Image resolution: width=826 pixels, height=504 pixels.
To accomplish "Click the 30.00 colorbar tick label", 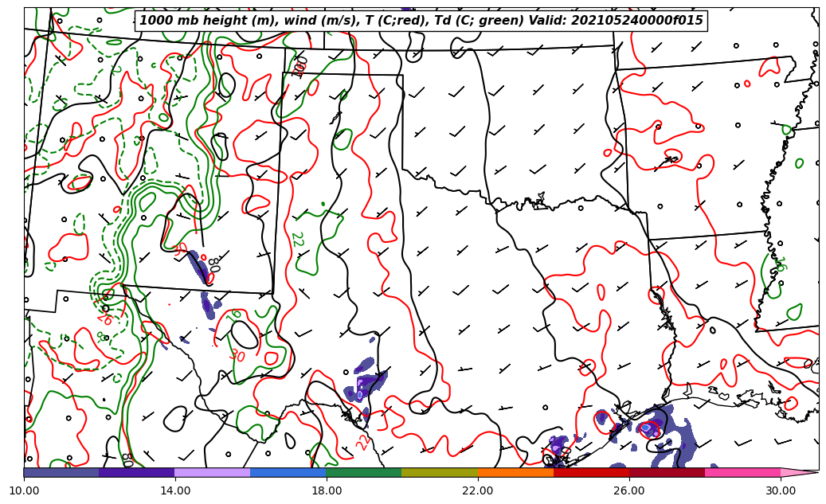I will pyautogui.click(x=781, y=490).
